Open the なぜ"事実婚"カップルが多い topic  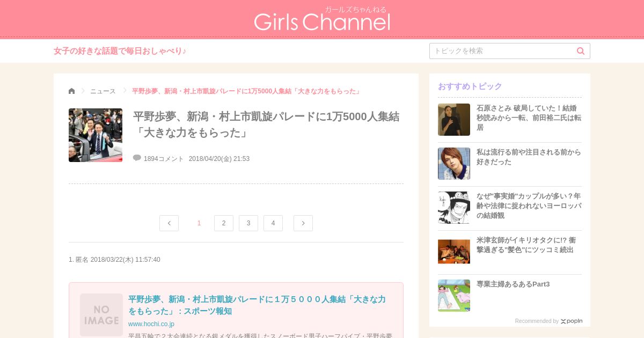pos(529,206)
